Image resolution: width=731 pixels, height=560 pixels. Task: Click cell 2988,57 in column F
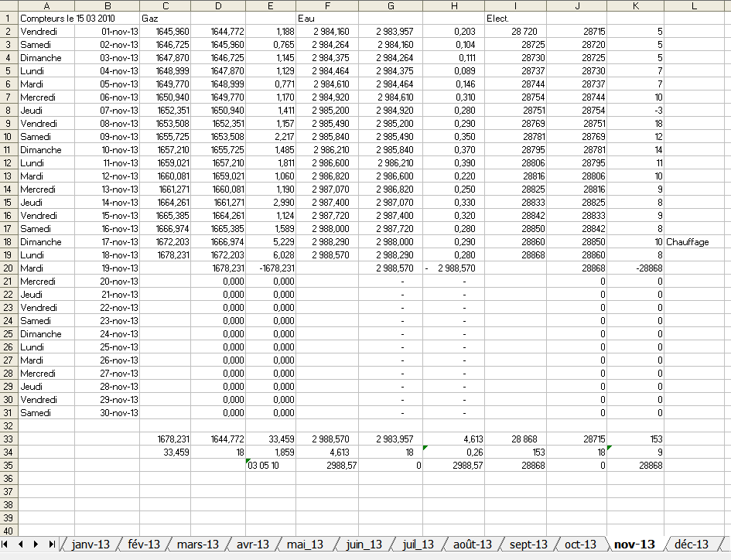[x=326, y=466]
